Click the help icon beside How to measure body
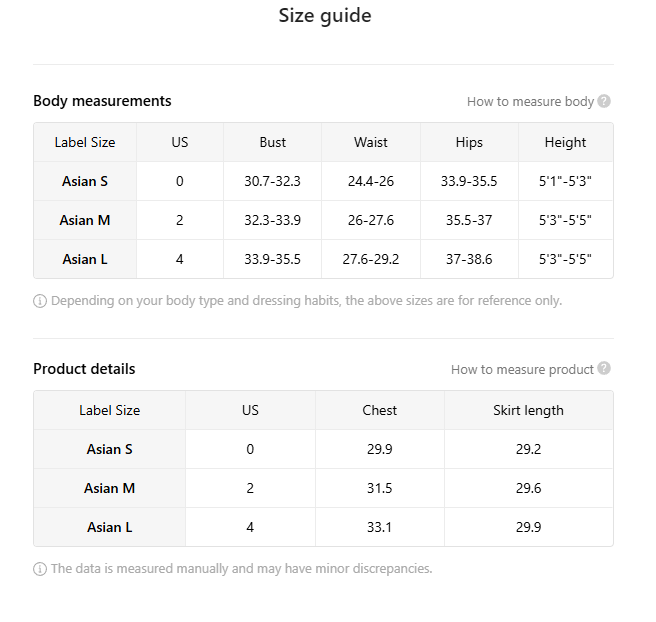 point(604,101)
